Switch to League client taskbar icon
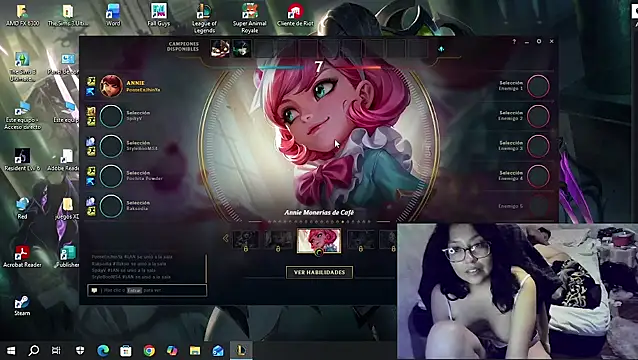 click(241, 350)
